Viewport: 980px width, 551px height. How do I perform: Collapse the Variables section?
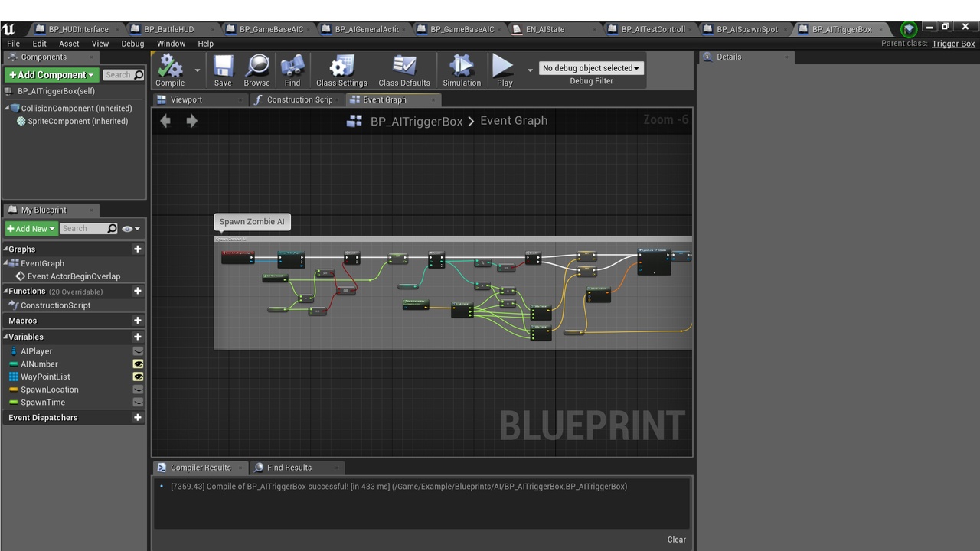pyautogui.click(x=6, y=337)
